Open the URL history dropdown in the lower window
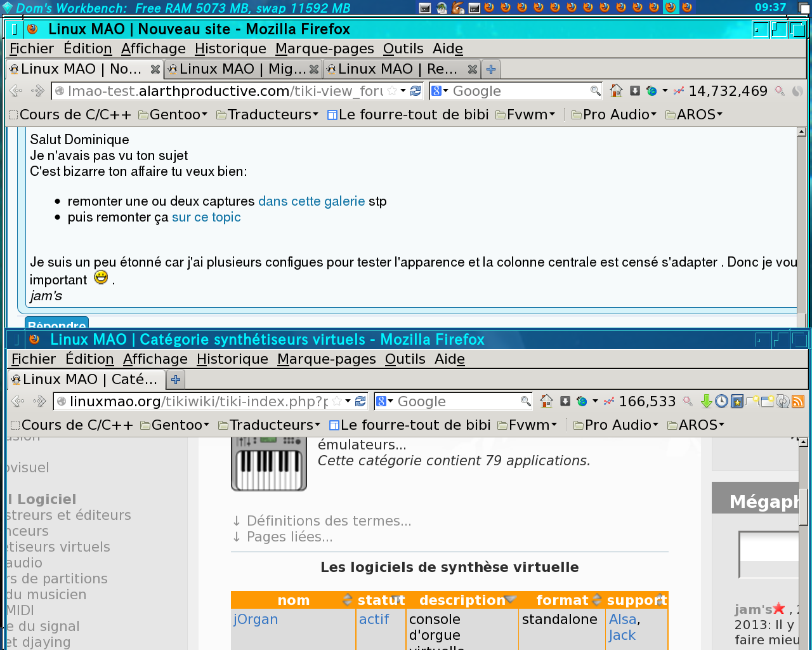Image resolution: width=812 pixels, height=650 pixels. click(x=348, y=402)
